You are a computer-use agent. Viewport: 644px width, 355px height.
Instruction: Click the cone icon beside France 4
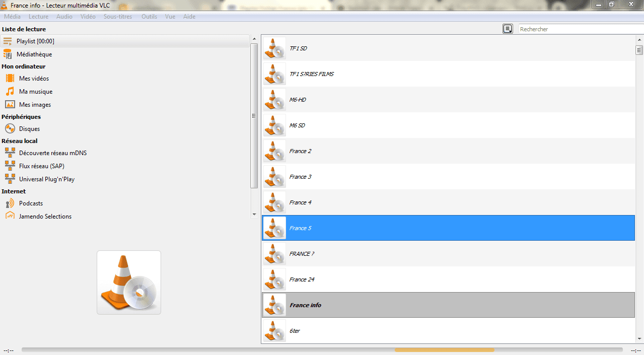coord(274,202)
